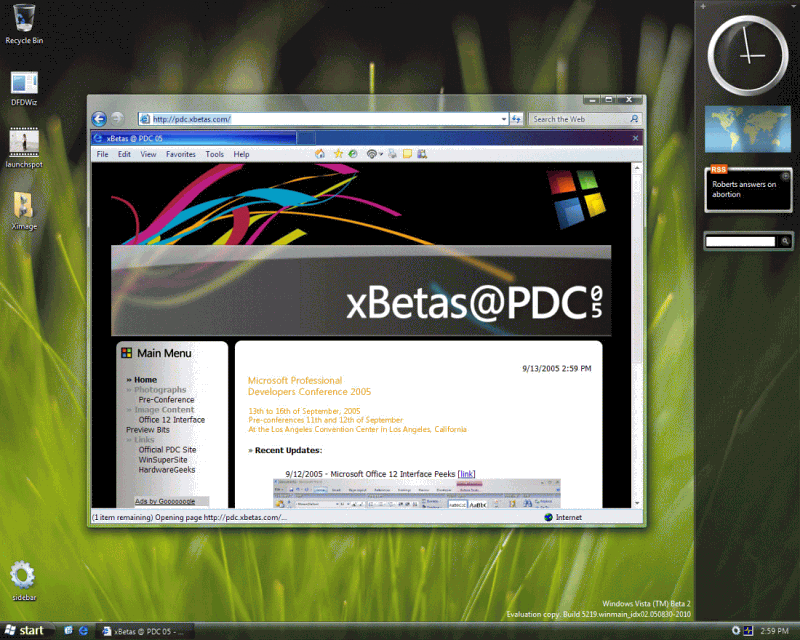Select the DFDWiz desktop icon
The image size is (800, 640).
click(x=24, y=88)
